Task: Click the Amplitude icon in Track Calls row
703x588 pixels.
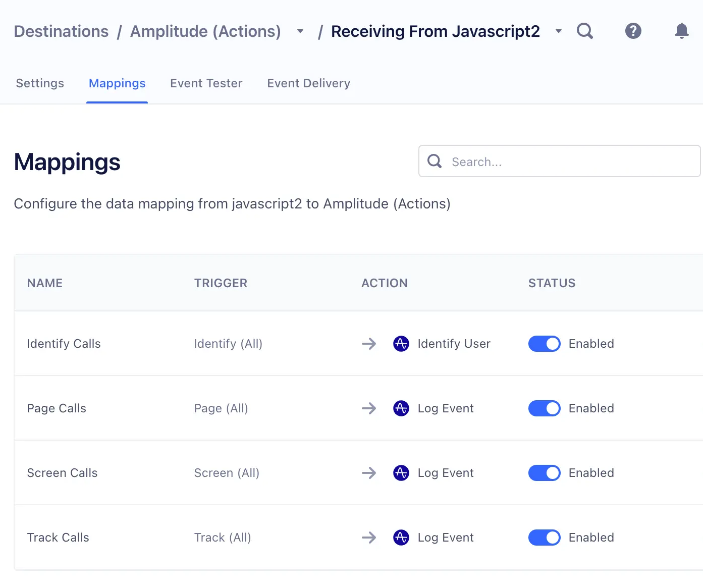Action: point(401,538)
